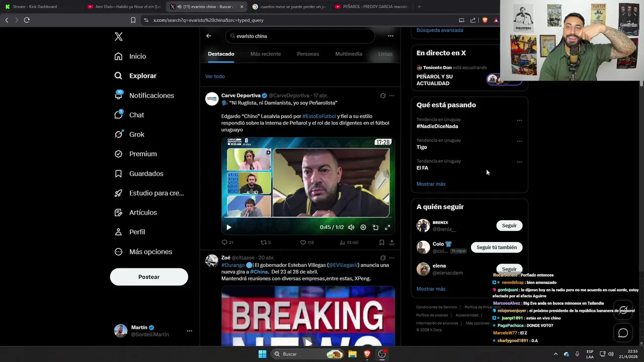Play the Carve Deportiva video
The width and height of the screenshot is (644, 362).
pyautogui.click(x=228, y=227)
